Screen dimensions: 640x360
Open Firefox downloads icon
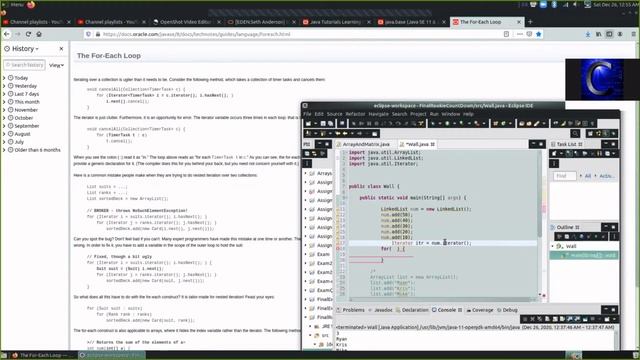588,34
